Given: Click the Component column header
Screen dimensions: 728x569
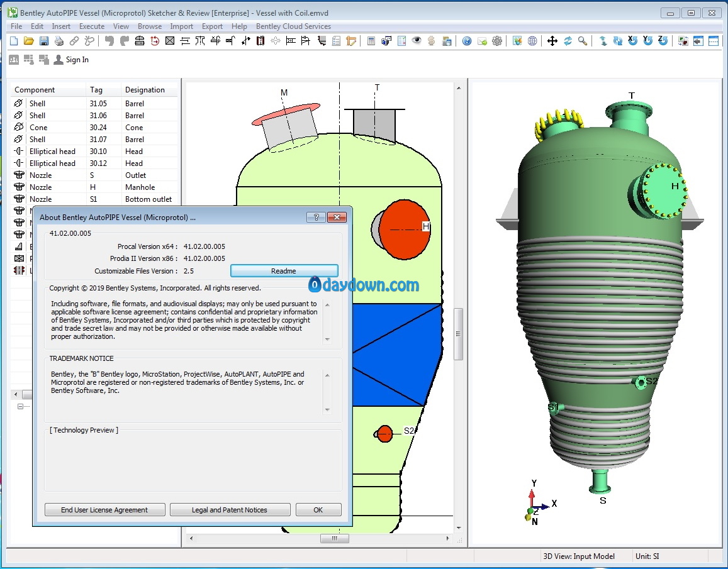Looking at the screenshot, I should tap(48, 89).
